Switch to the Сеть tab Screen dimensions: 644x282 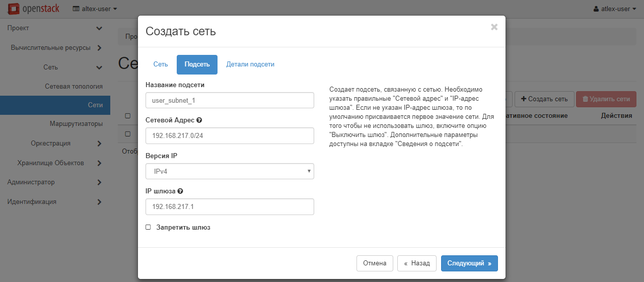[161, 64]
